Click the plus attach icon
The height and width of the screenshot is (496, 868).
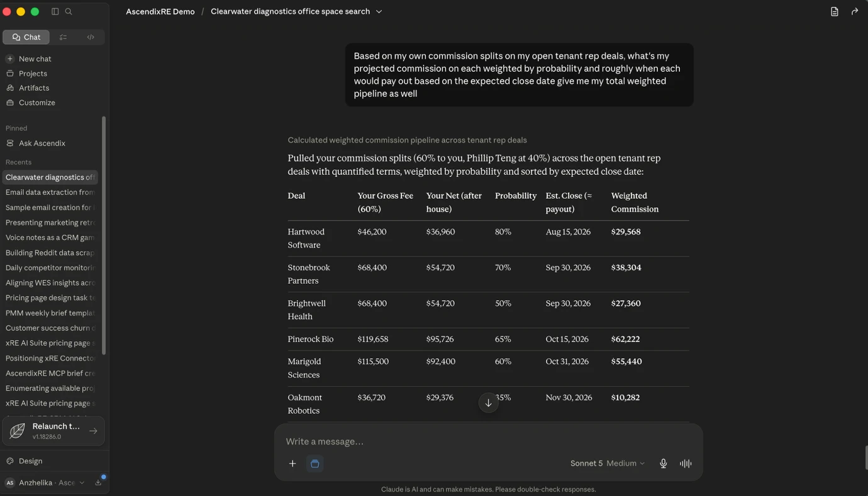[x=292, y=463]
